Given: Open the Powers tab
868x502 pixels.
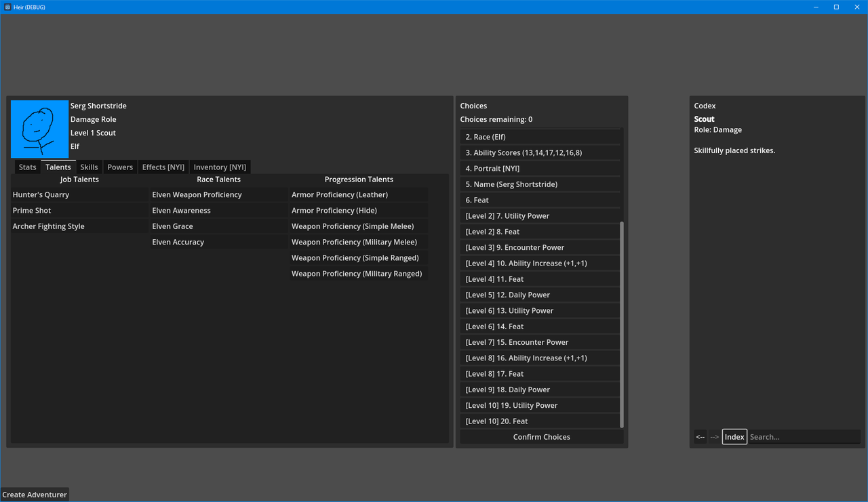Looking at the screenshot, I should click(x=120, y=167).
